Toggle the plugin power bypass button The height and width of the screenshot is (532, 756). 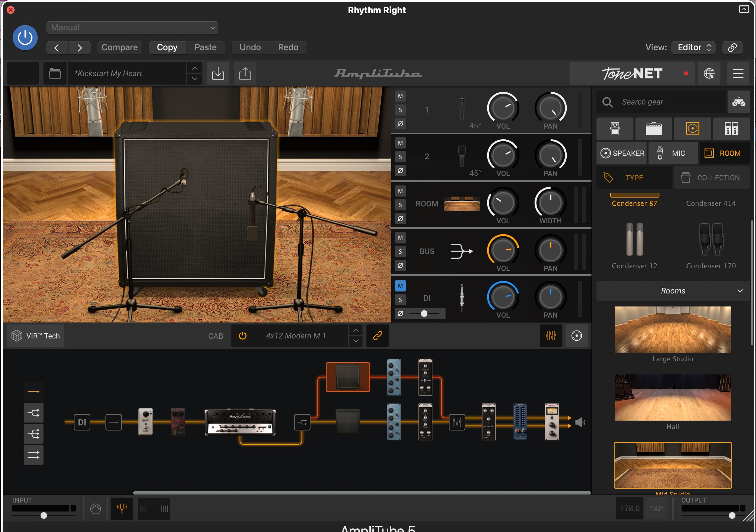(25, 38)
